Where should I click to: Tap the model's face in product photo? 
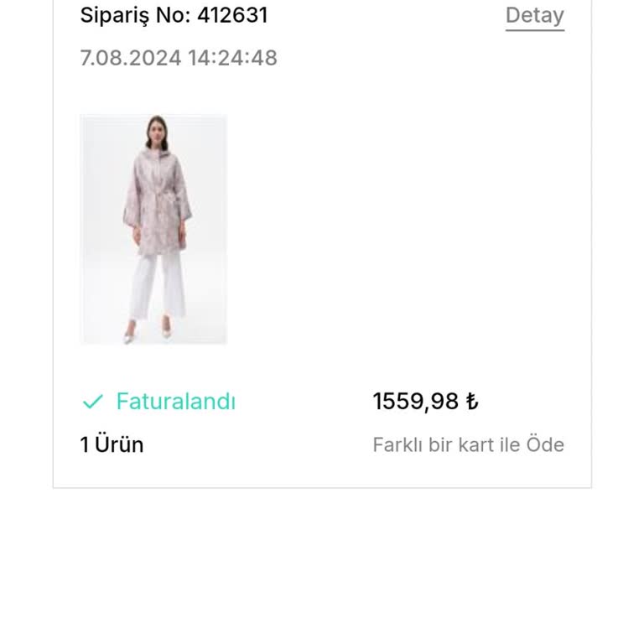click(156, 131)
